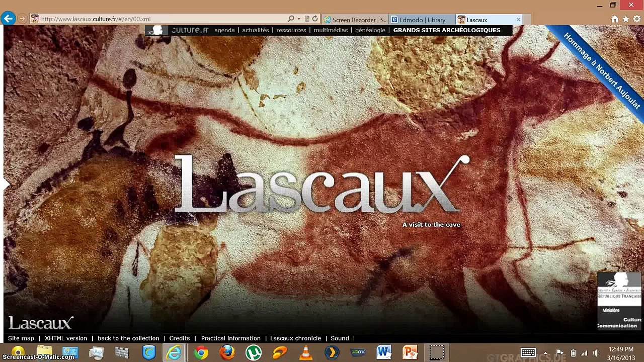Open Action Center flag icon

click(559, 353)
